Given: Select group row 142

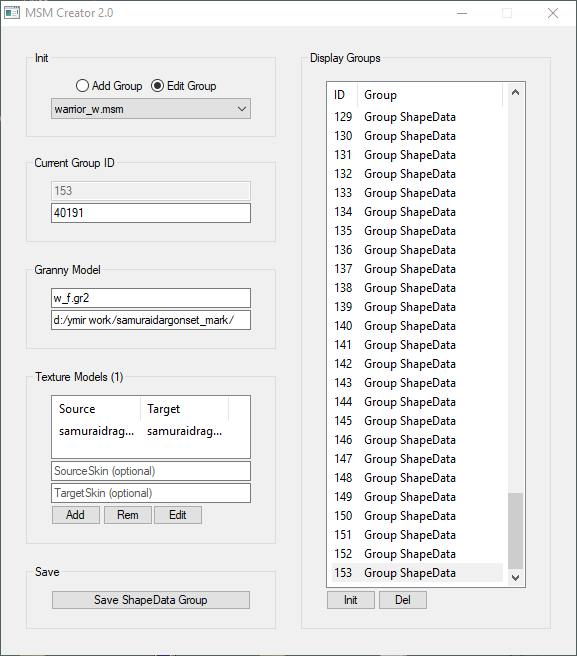Looking at the screenshot, I should coord(417,364).
